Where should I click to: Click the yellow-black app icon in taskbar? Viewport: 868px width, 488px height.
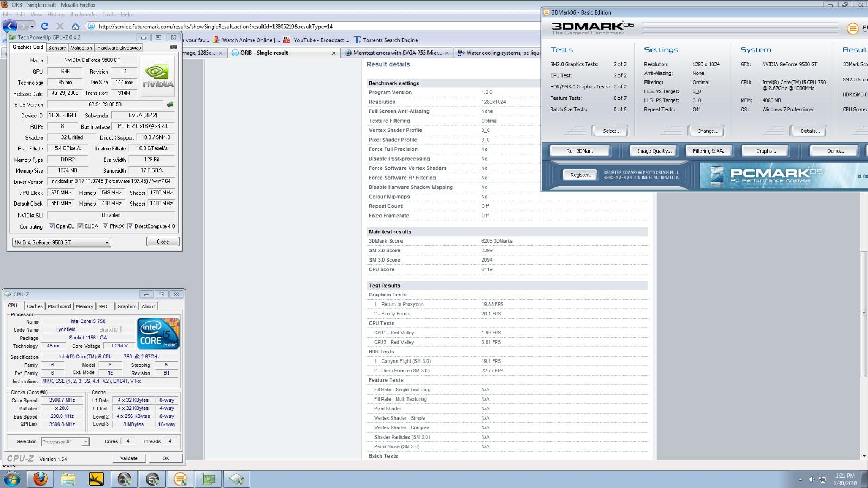pyautogui.click(x=96, y=479)
